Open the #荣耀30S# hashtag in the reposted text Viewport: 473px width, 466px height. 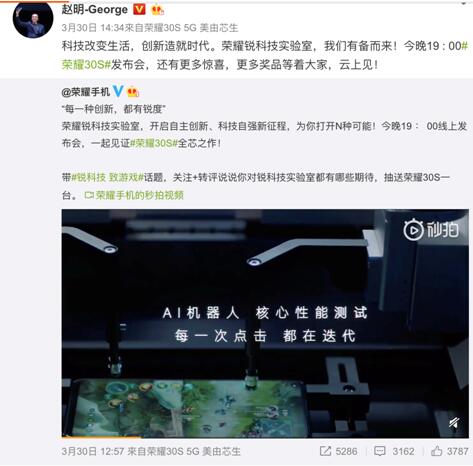tap(153, 143)
